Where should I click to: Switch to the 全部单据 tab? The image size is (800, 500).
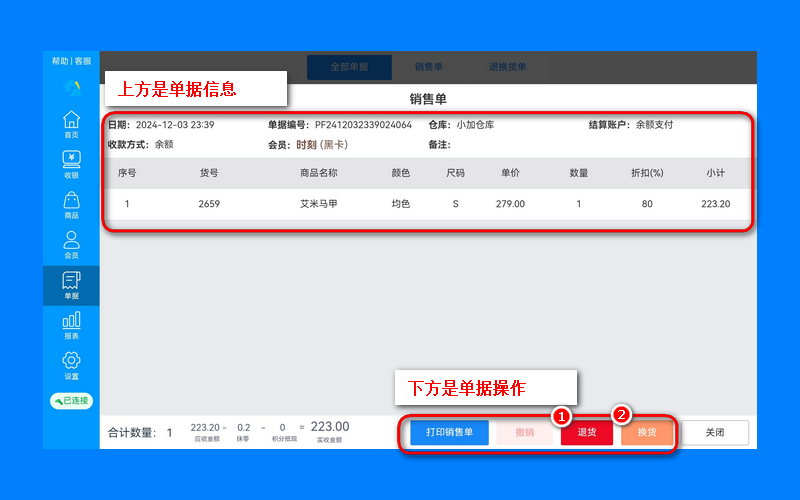point(349,67)
